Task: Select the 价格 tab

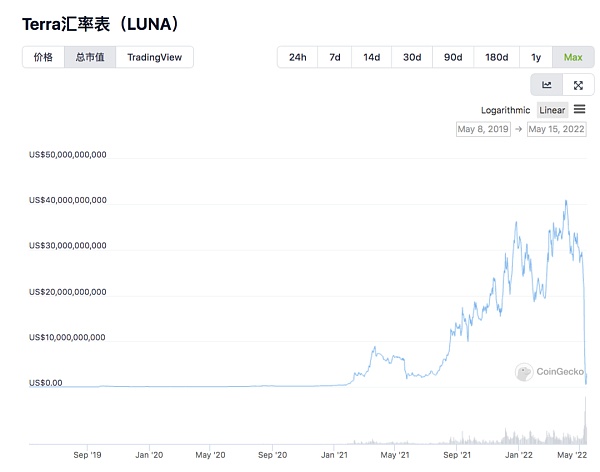Action: click(43, 57)
